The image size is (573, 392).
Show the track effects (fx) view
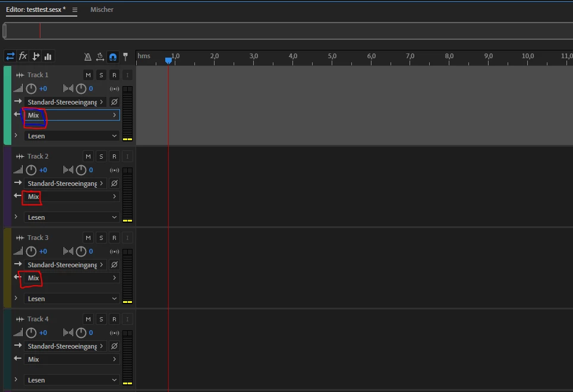click(23, 56)
